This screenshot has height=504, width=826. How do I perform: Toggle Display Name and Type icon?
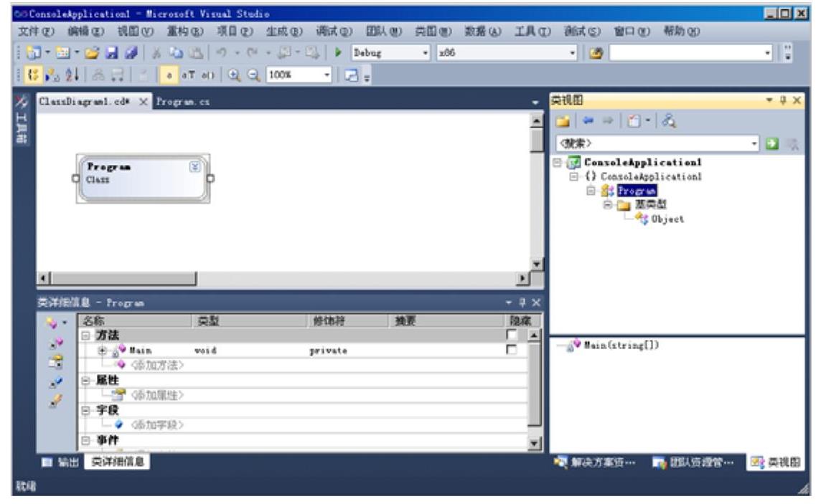coord(188,75)
